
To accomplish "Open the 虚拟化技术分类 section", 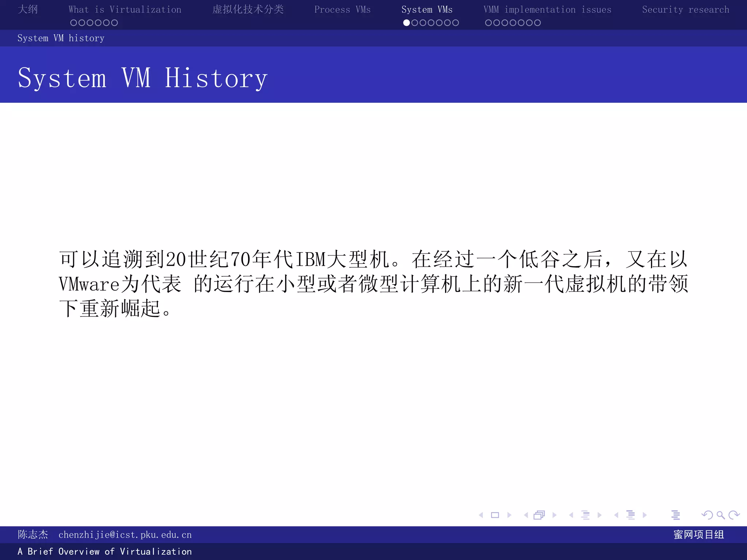I will tap(248, 9).
